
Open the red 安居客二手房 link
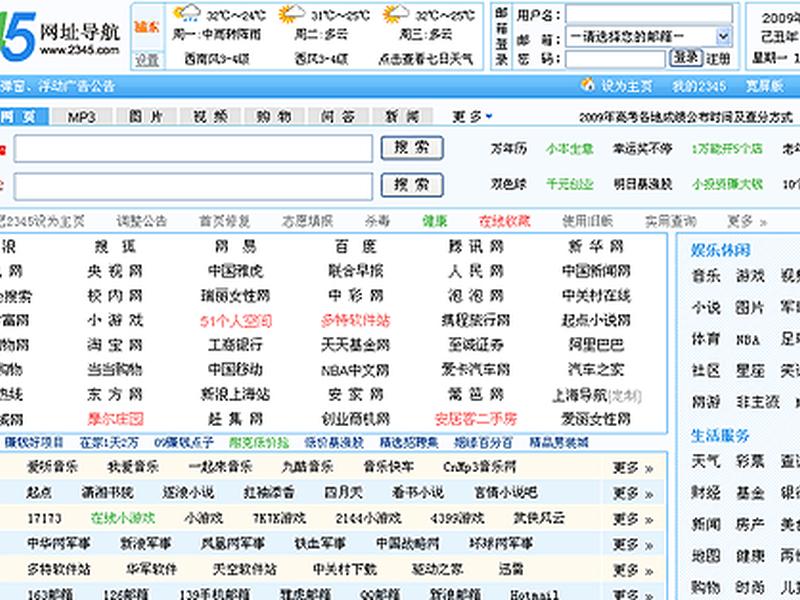point(476,419)
